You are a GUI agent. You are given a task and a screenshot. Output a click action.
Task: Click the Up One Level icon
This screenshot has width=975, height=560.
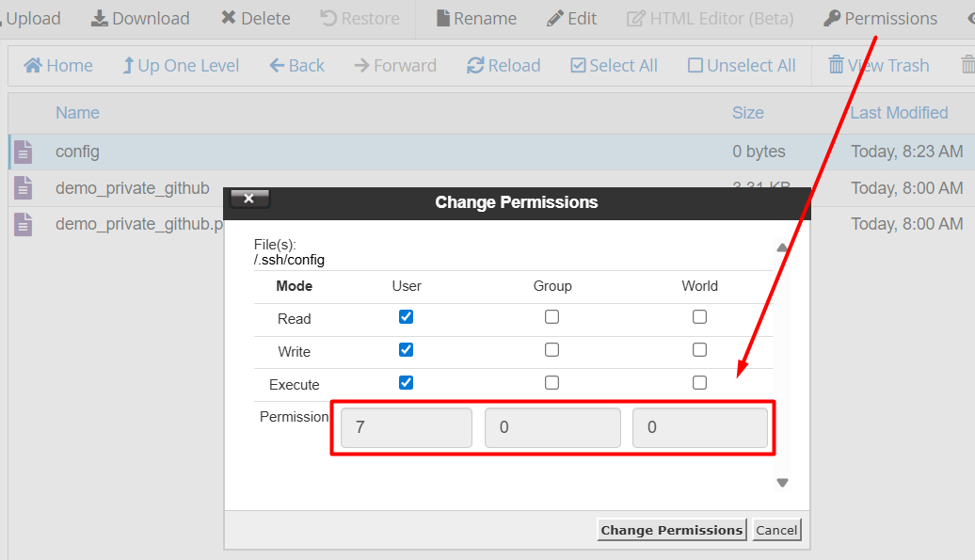[x=180, y=65]
